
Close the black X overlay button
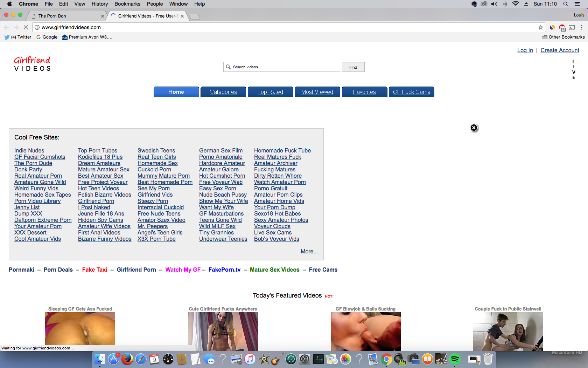474,128
